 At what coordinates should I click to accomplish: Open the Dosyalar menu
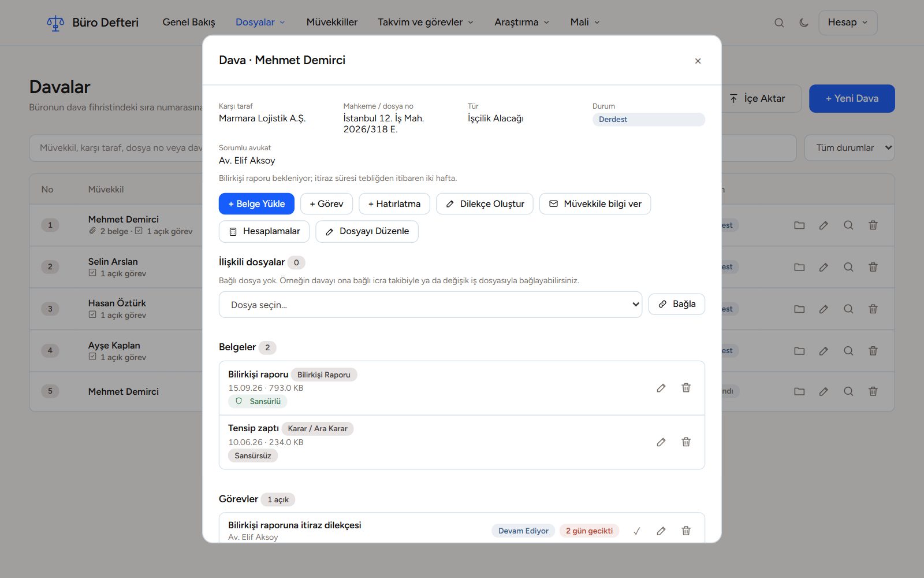pyautogui.click(x=260, y=22)
